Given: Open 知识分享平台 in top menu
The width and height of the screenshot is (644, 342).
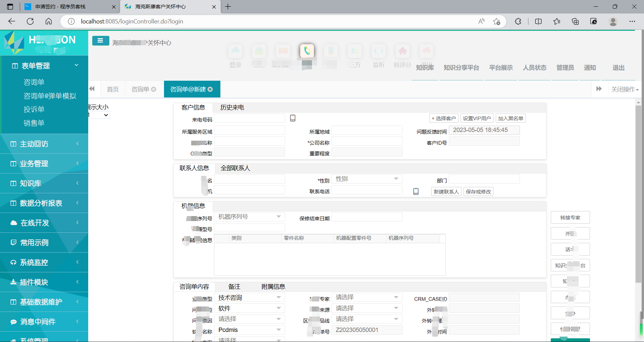Looking at the screenshot, I should click(461, 68).
